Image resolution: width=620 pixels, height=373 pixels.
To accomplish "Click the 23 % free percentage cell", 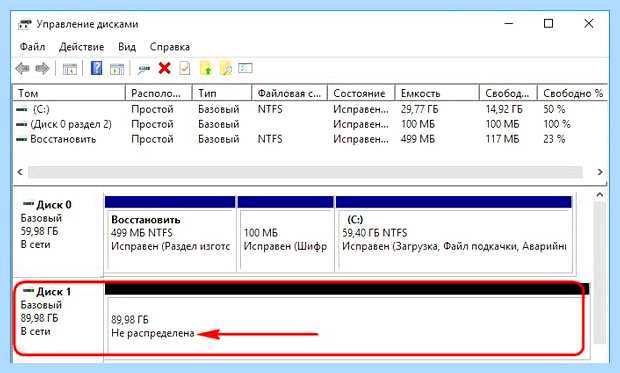I will (x=554, y=139).
